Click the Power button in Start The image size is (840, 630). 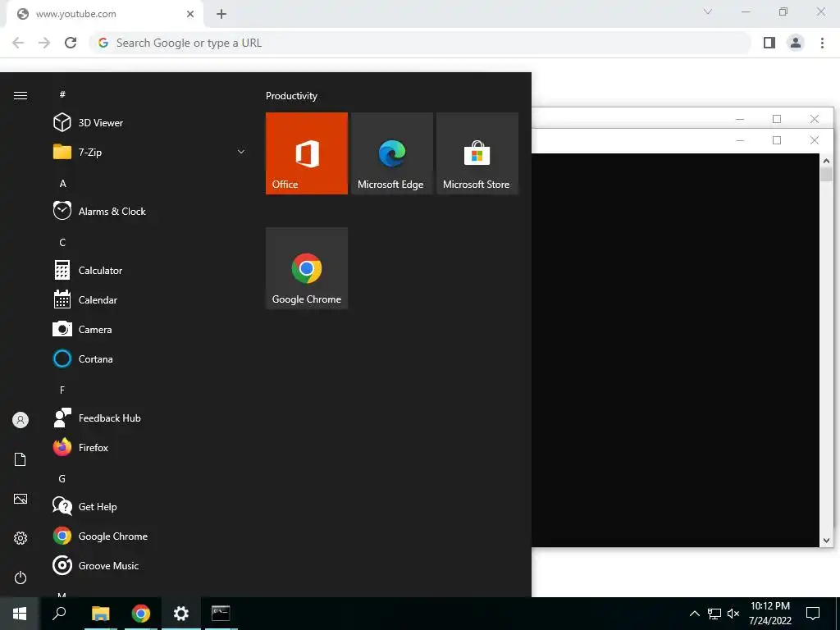pyautogui.click(x=21, y=577)
